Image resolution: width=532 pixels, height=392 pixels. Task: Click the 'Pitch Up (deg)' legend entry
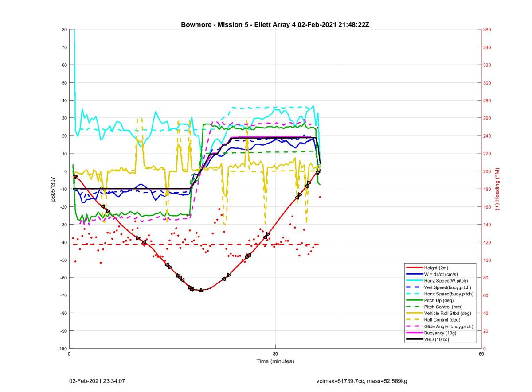point(440,300)
